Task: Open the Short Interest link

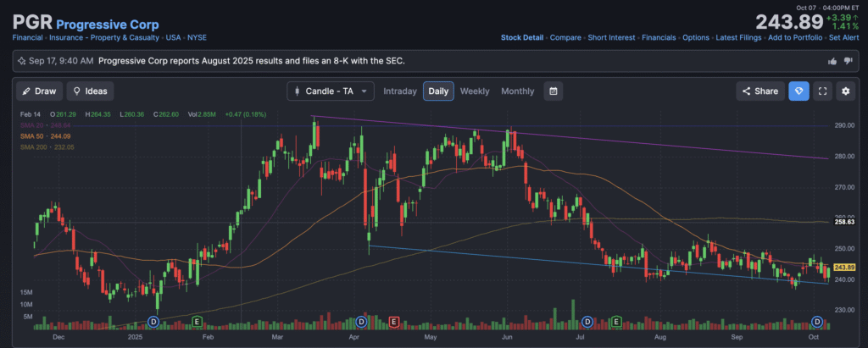Action: point(611,38)
